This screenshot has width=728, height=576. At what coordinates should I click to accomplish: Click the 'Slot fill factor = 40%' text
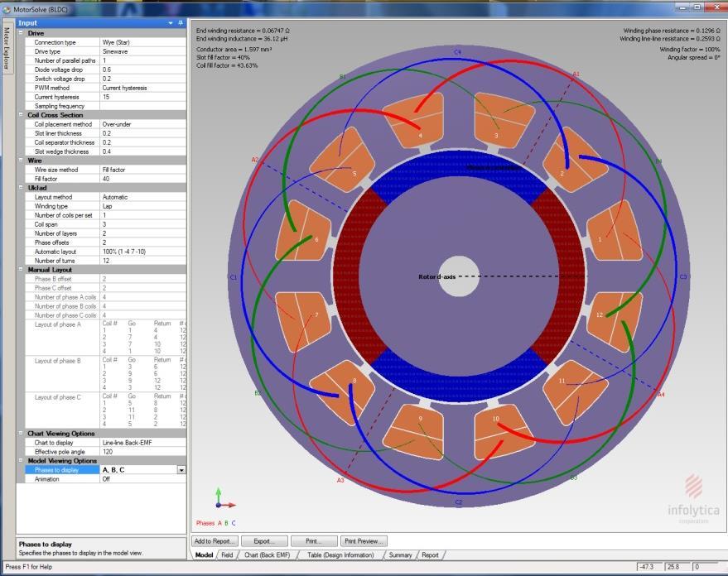[223, 57]
